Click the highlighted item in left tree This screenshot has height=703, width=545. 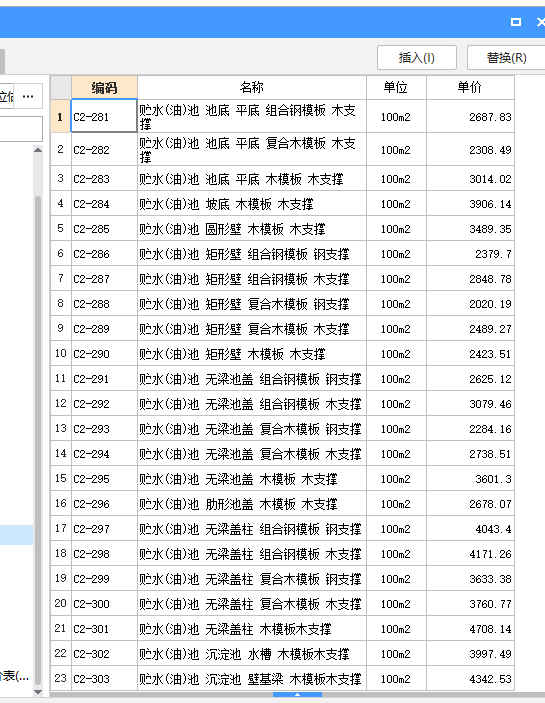[x=17, y=535]
